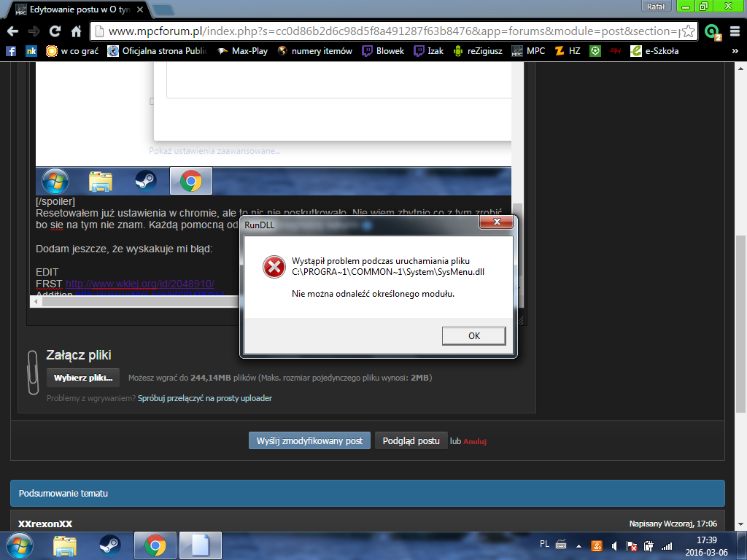Click the PL language indicator
This screenshot has height=560, width=747.
coord(544,544)
